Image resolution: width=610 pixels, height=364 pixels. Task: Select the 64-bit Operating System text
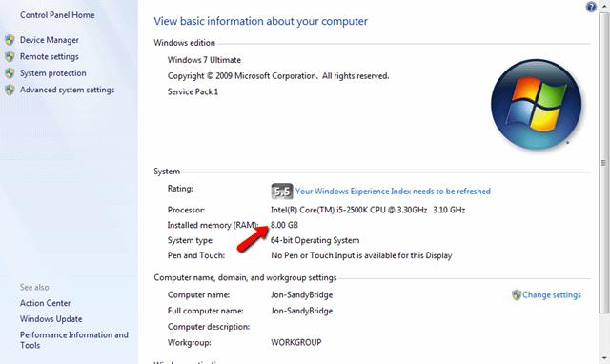pos(315,240)
